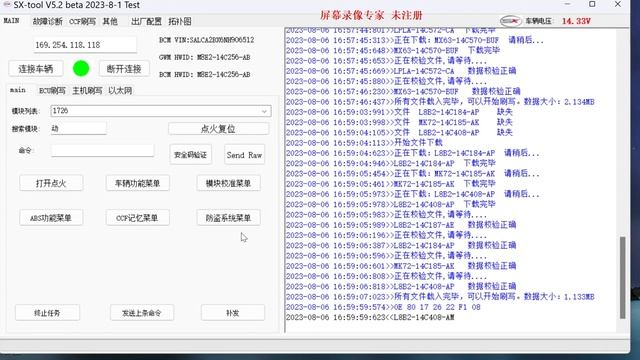640x360 pixels.
Task: Open the 防盗系统菜单 button
Action: (228, 218)
